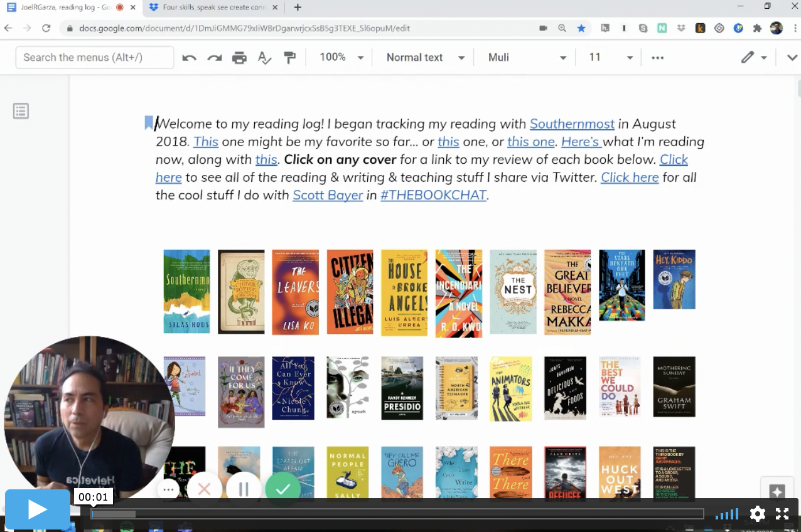This screenshot has height=532, width=801.
Task: Bookmark page with the star icon
Action: (581, 28)
